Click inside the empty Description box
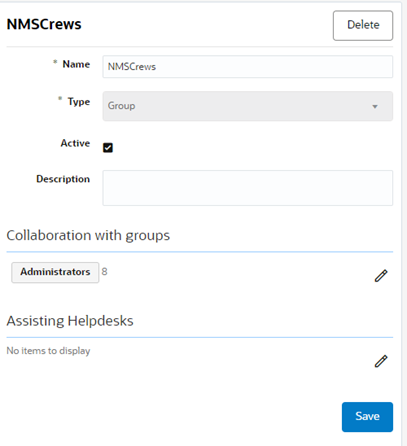This screenshot has width=407, height=446. [248, 188]
